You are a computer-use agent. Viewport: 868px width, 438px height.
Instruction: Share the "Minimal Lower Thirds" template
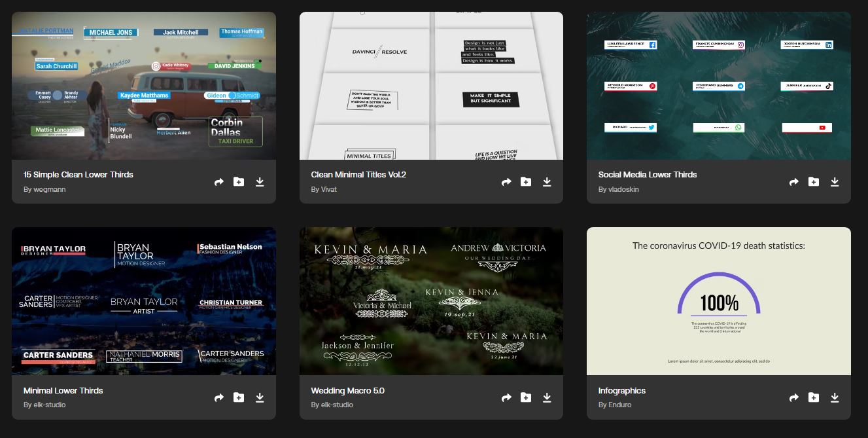(219, 397)
